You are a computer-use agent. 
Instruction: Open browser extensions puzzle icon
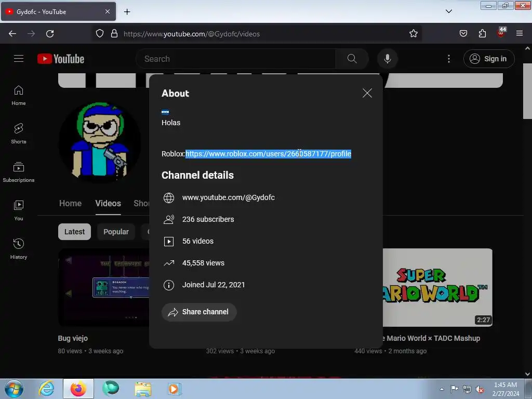click(x=482, y=34)
